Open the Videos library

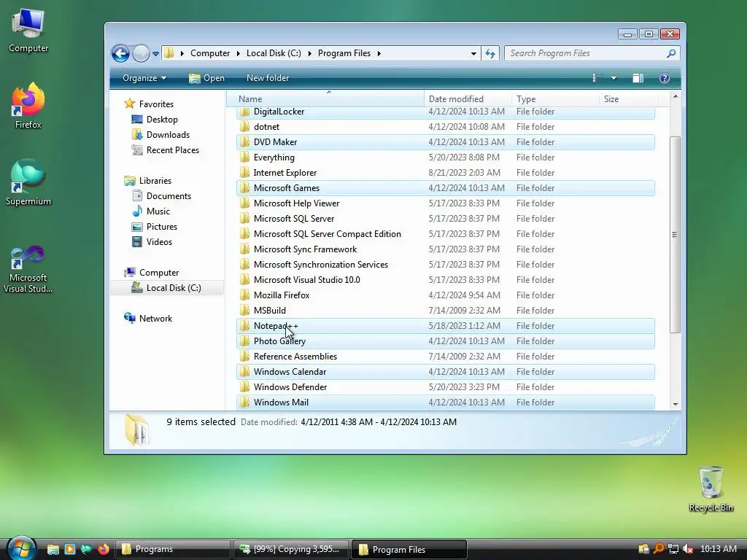159,242
